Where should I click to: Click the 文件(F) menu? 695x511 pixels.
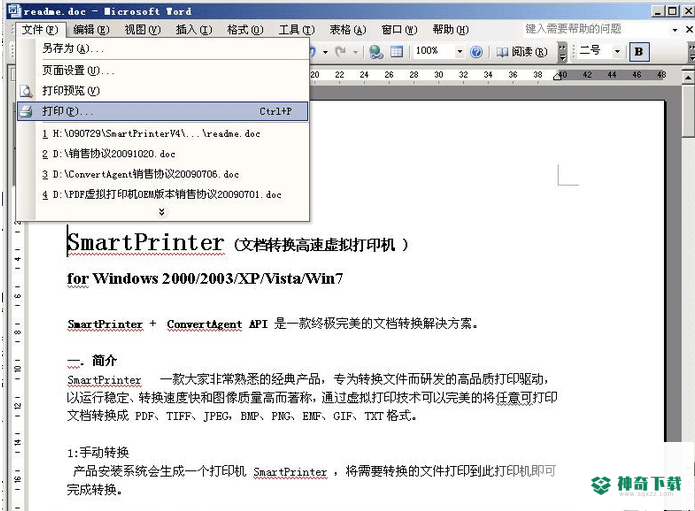[x=40, y=30]
